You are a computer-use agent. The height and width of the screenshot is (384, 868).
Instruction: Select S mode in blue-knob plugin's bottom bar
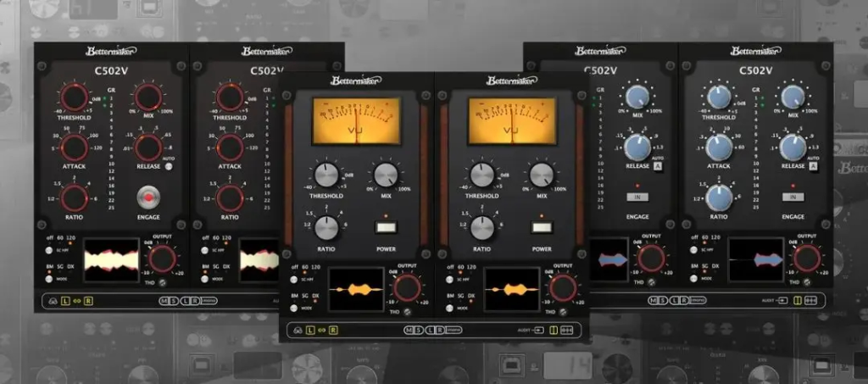pos(663,300)
